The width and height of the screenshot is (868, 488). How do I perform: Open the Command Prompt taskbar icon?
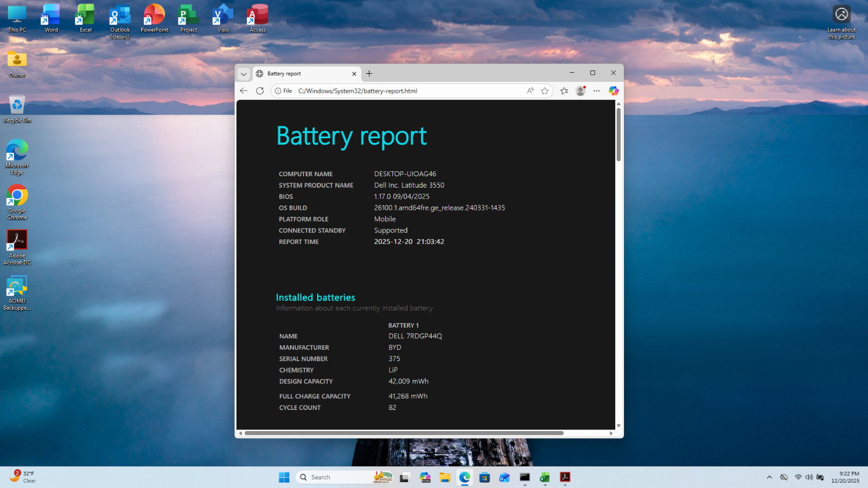[x=525, y=477]
